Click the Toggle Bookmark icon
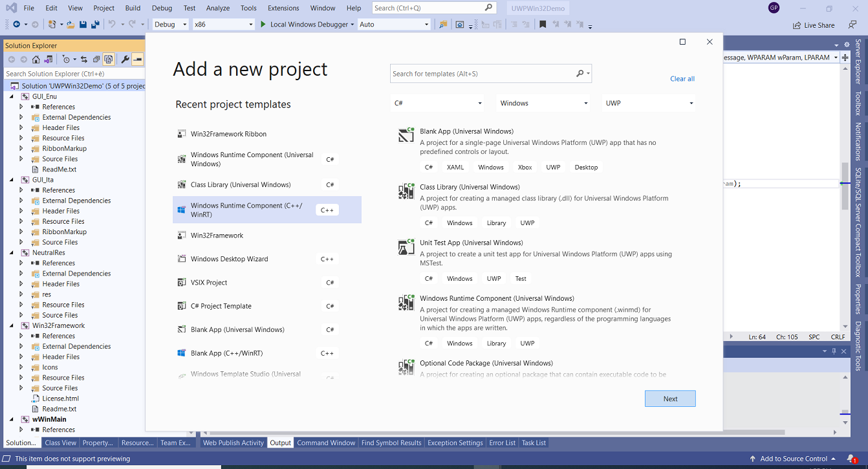The height and width of the screenshot is (469, 868). [x=542, y=25]
